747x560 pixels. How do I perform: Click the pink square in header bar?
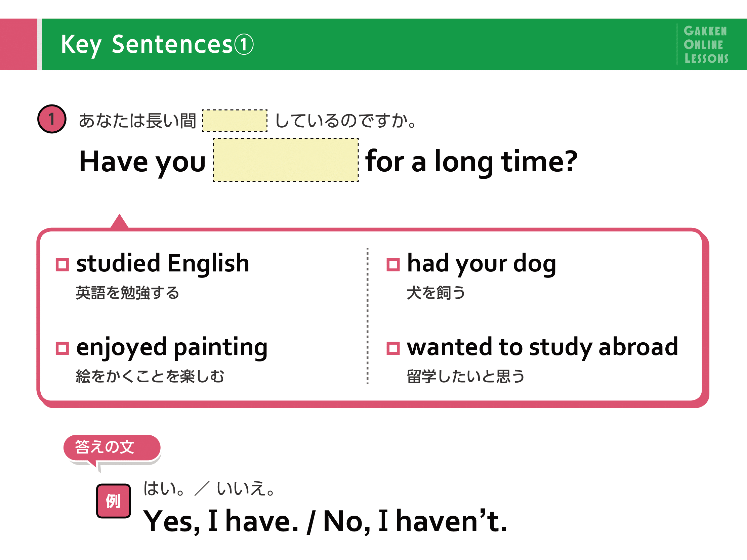point(18,44)
